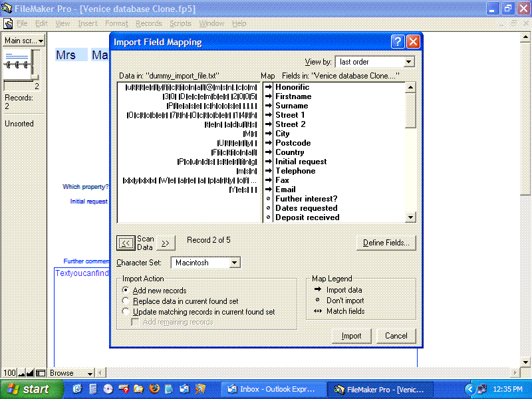Select Replace data in current found set
Viewport: 532px width, 399px height.
[x=180, y=301]
